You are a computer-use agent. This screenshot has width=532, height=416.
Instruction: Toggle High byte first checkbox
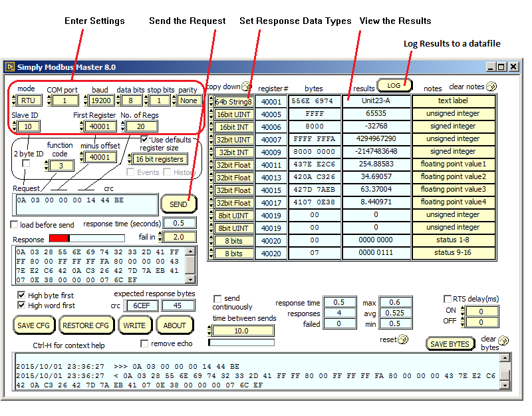tap(21, 295)
